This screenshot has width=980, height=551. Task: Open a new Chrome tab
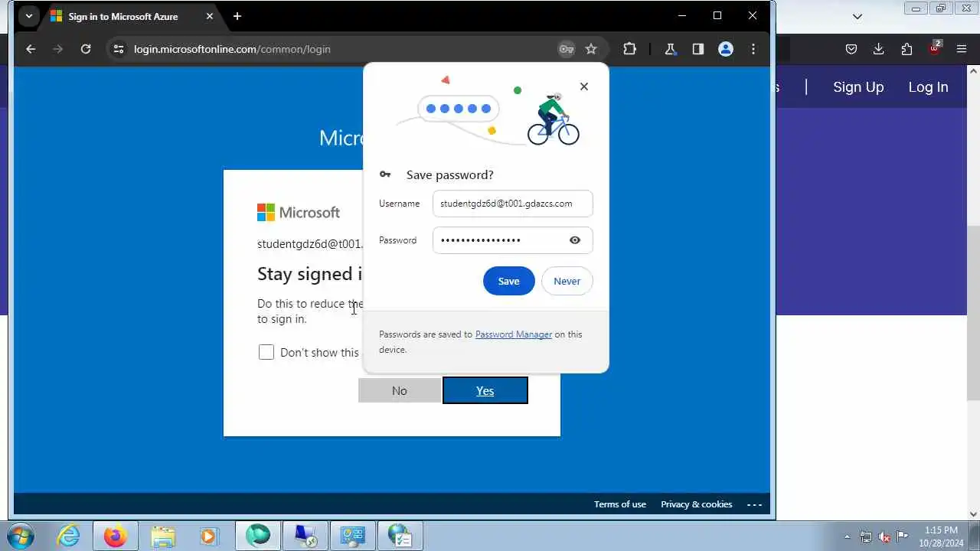237,16
